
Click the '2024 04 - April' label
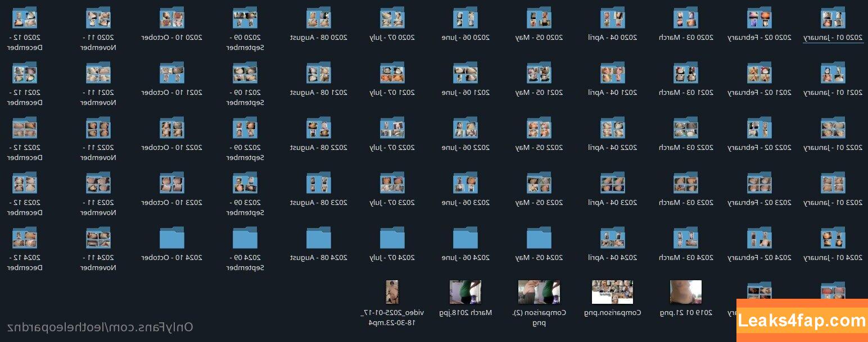coord(613,257)
